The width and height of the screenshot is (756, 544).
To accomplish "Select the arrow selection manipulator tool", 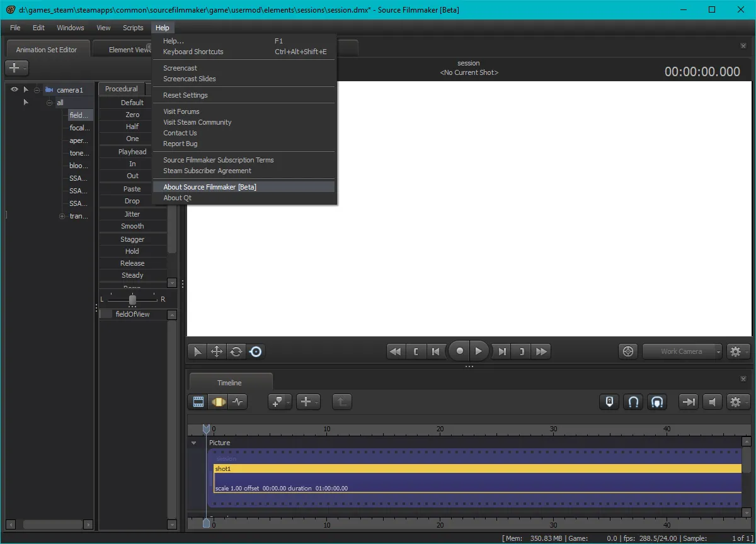I will coord(197,352).
